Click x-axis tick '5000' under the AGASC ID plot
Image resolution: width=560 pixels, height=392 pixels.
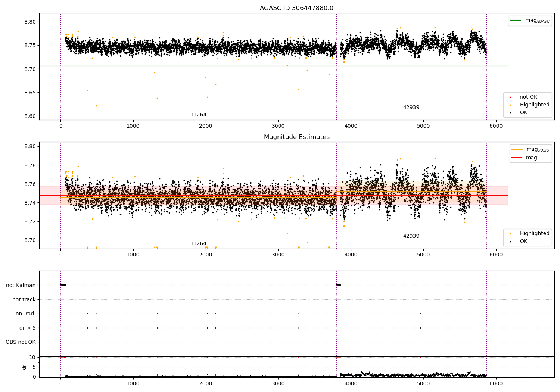click(x=423, y=126)
